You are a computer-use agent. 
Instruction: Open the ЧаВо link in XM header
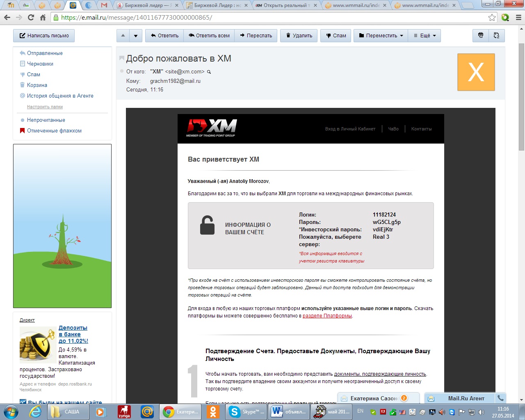point(393,129)
